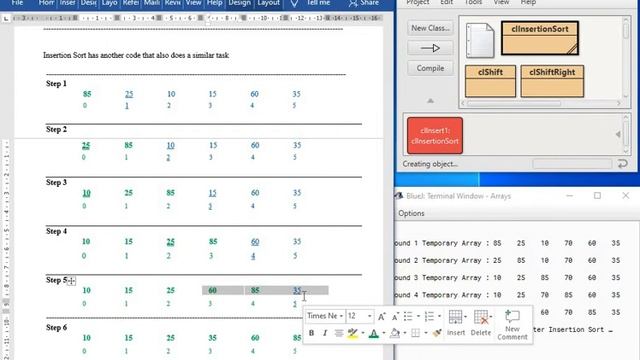Screen dimensions: 640x360
Task: Click the 'Step 1' heading text
Action: pyautogui.click(x=56, y=84)
